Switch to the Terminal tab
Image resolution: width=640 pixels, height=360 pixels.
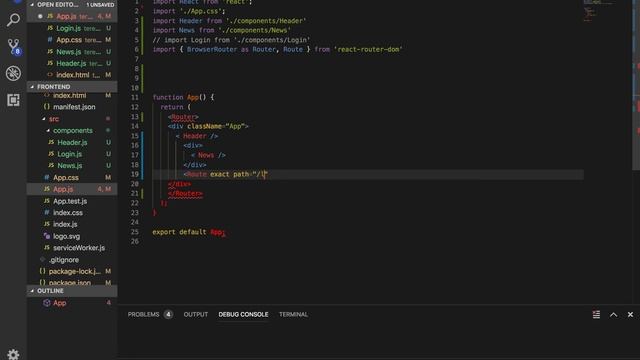[293, 314]
